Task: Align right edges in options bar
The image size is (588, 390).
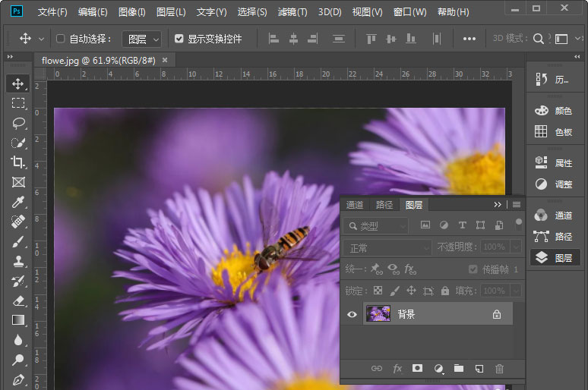Action: click(x=313, y=38)
